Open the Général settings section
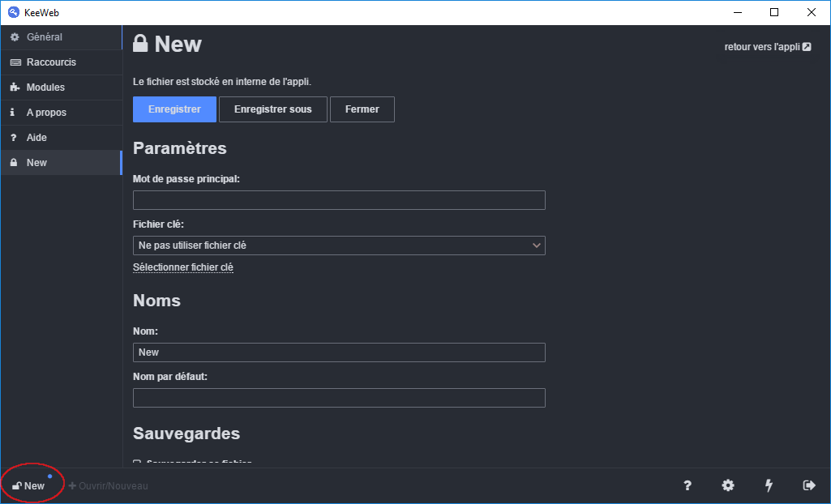 tap(44, 37)
